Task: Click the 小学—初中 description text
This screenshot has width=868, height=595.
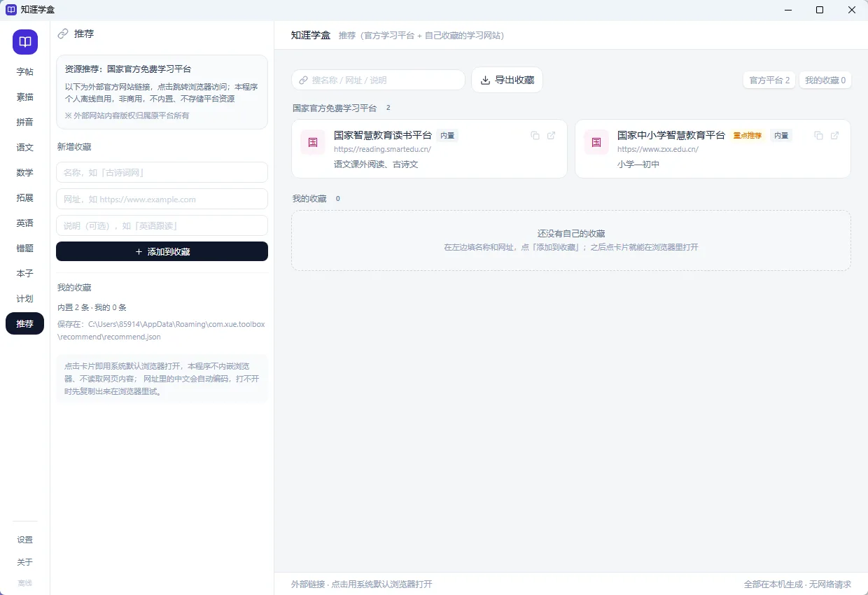Action: [638, 164]
